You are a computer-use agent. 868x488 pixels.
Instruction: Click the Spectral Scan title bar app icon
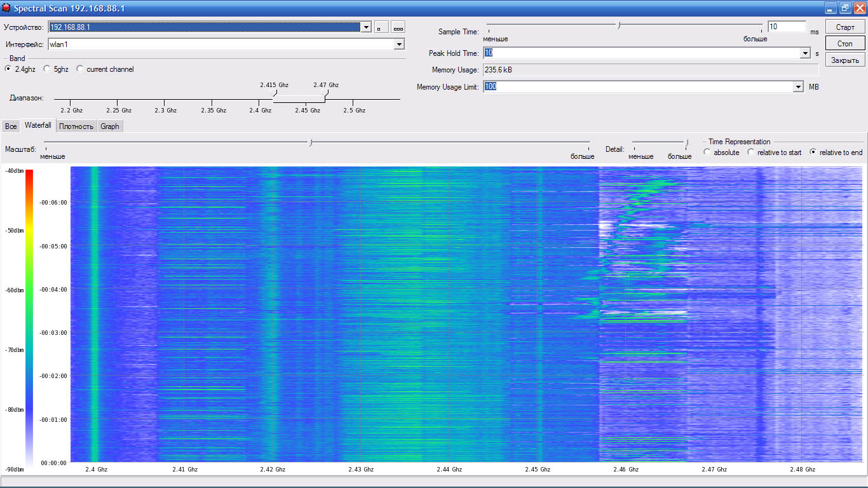click(7, 8)
